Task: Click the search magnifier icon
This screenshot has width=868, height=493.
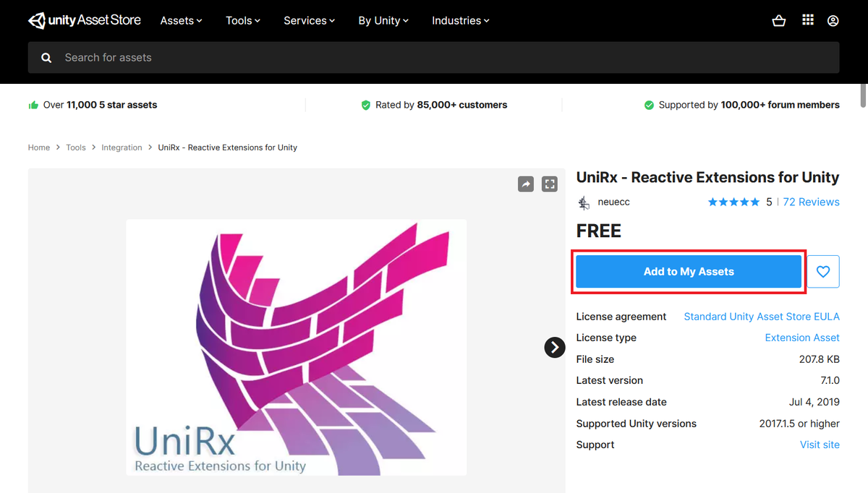Action: point(46,58)
